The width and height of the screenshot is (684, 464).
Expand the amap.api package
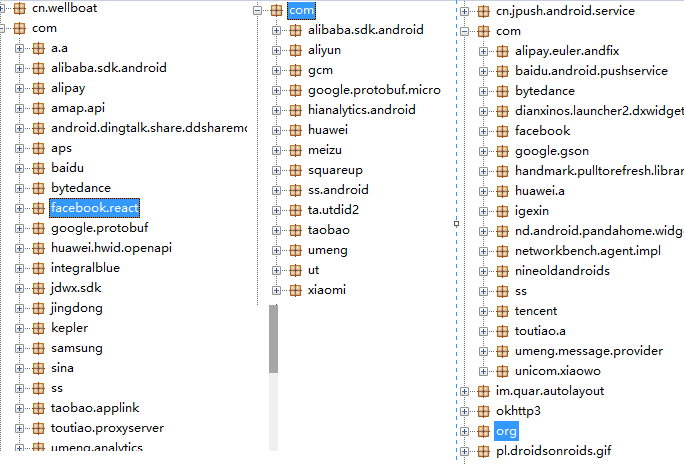(19, 108)
